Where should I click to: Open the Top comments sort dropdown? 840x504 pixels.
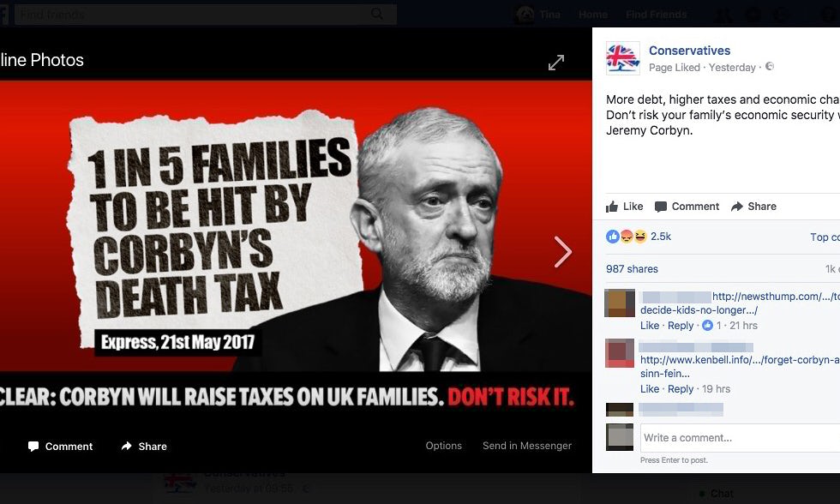point(825,237)
